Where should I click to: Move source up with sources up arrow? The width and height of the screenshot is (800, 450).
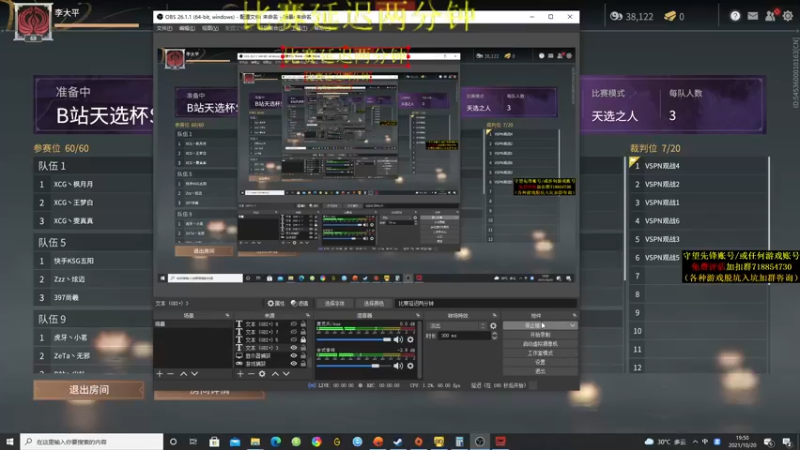[275, 374]
